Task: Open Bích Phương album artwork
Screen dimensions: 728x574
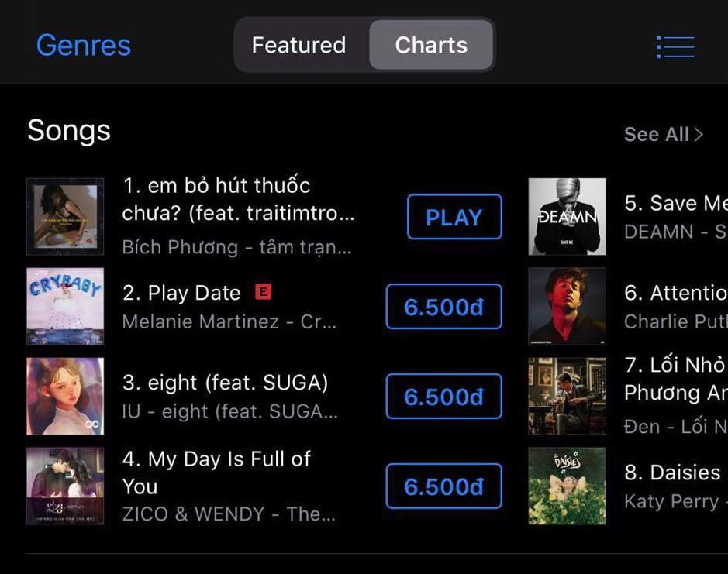Action: click(x=65, y=217)
